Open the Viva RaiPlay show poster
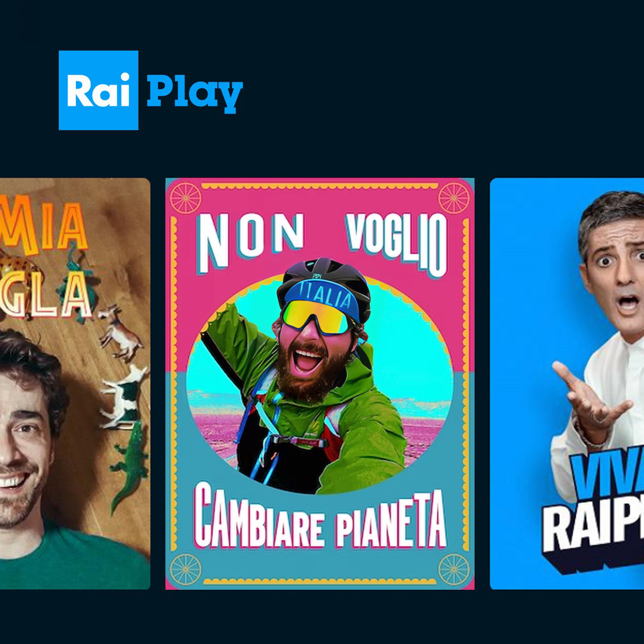 [567, 384]
